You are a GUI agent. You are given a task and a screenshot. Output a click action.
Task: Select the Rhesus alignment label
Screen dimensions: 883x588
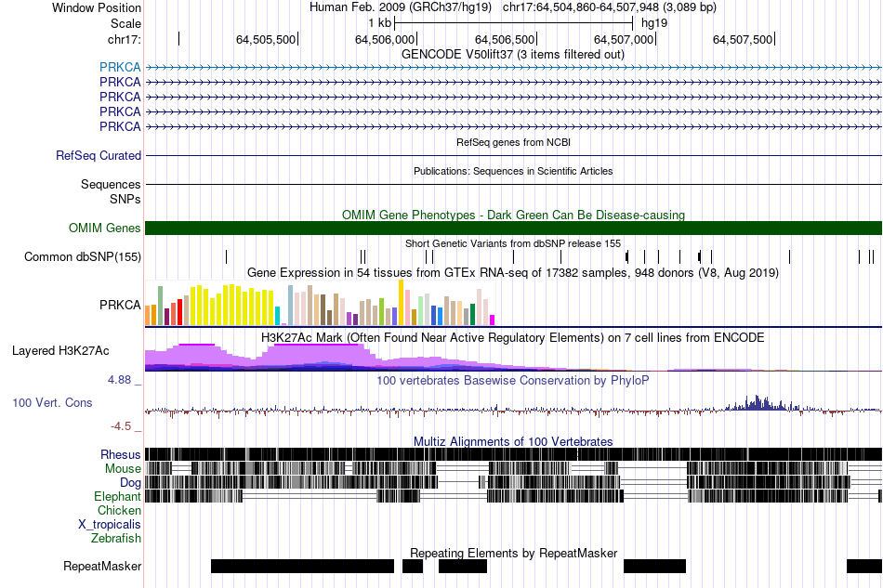click(121, 454)
